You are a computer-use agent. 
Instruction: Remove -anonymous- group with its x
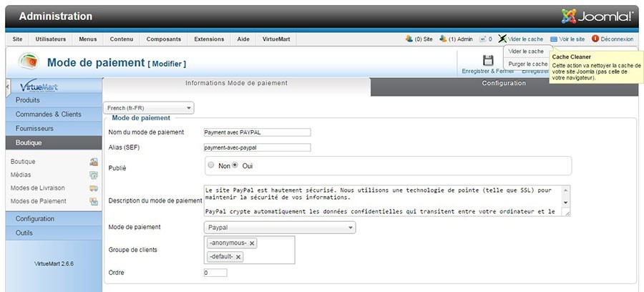point(252,243)
